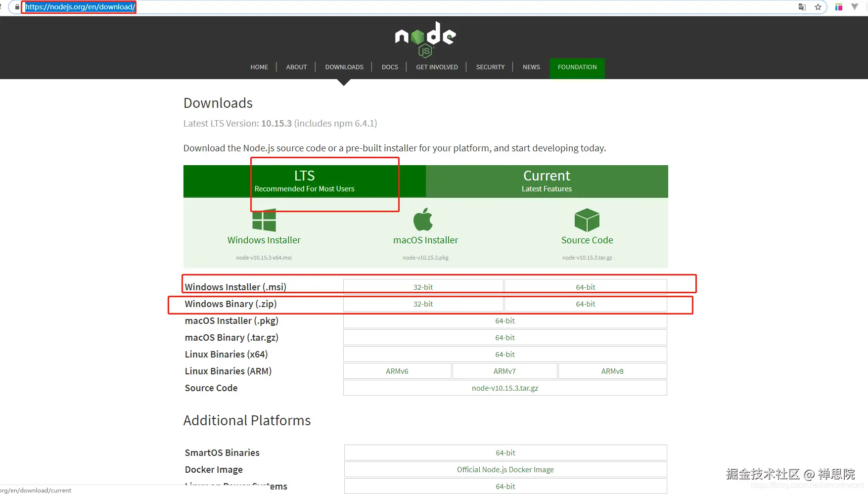Download Windows Binary (.zip) 32-bit
The width and height of the screenshot is (868, 494).
pos(423,304)
